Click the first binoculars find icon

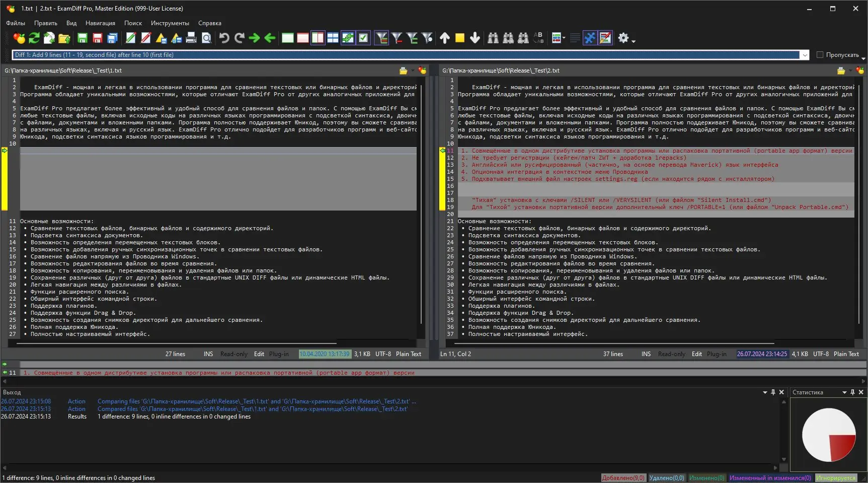tap(493, 38)
